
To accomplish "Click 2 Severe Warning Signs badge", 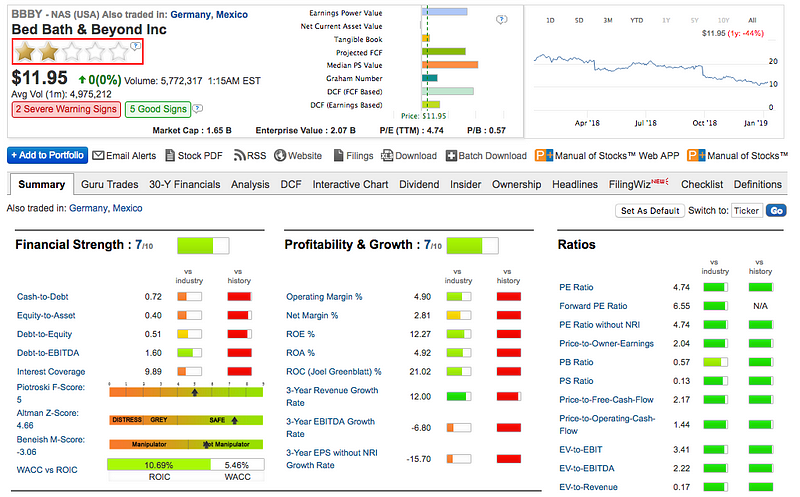I will 66,109.
